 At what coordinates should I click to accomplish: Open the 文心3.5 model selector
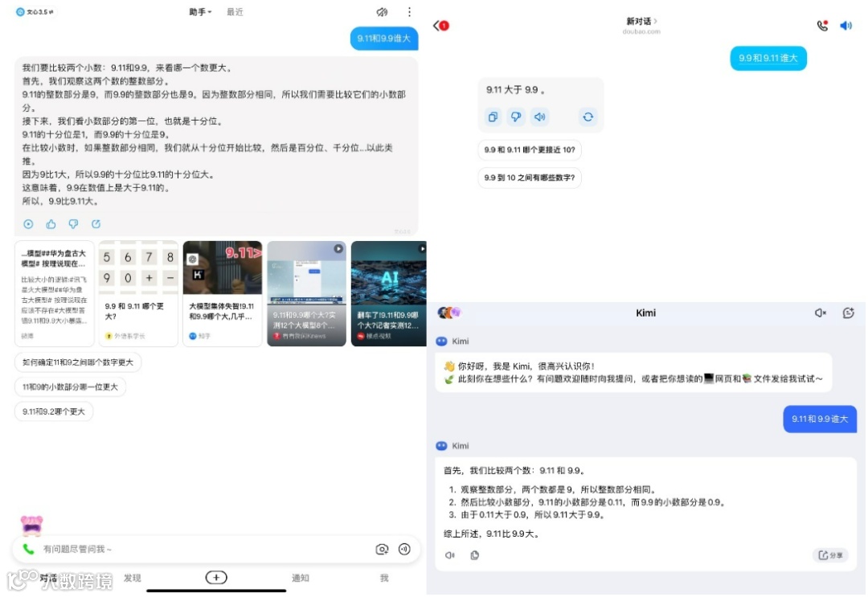click(x=35, y=11)
